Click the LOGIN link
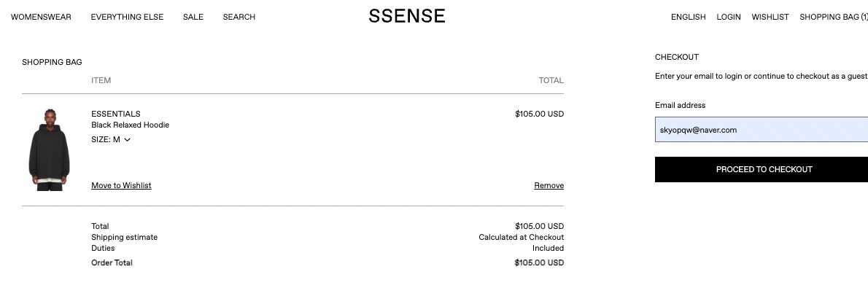This screenshot has width=868, height=296. pos(728,17)
